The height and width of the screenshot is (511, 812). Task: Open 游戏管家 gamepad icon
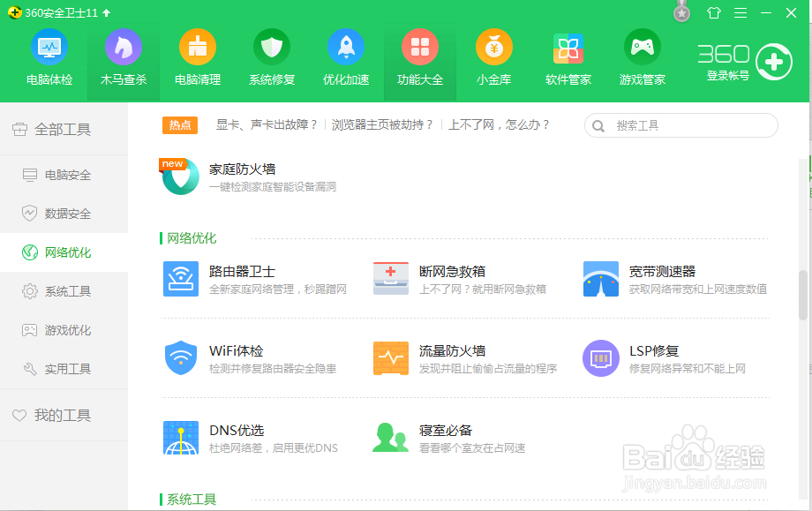tap(643, 47)
